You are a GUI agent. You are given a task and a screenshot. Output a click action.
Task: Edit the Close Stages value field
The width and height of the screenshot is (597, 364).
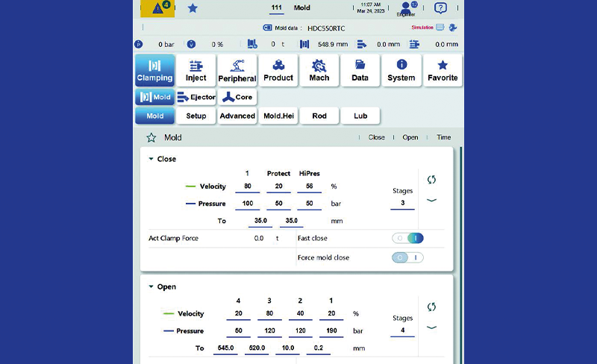coord(402,203)
